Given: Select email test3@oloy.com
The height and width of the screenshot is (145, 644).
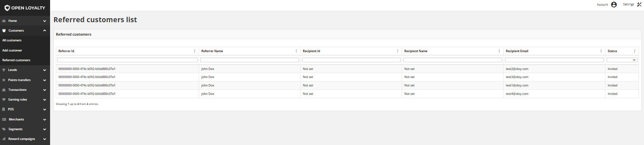Looking at the screenshot, I should point(517,77).
